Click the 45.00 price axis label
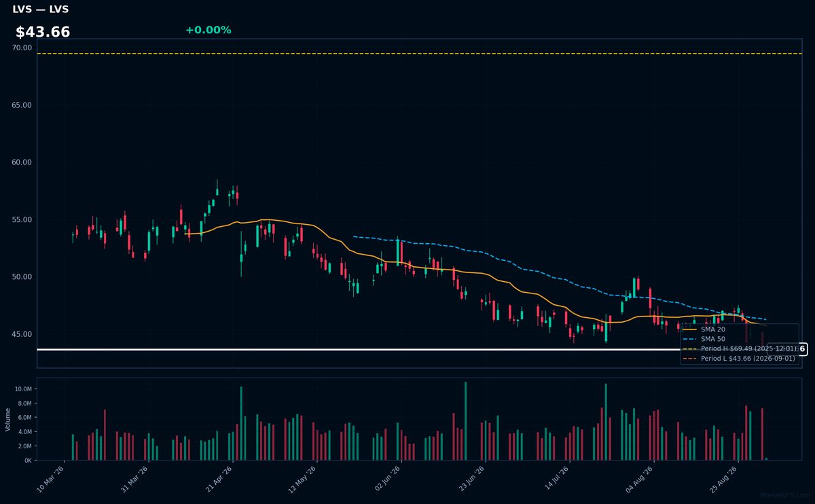 (22, 334)
